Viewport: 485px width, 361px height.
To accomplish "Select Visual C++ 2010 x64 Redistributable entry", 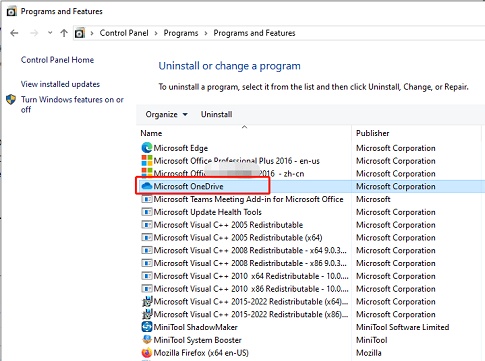I will click(x=251, y=276).
